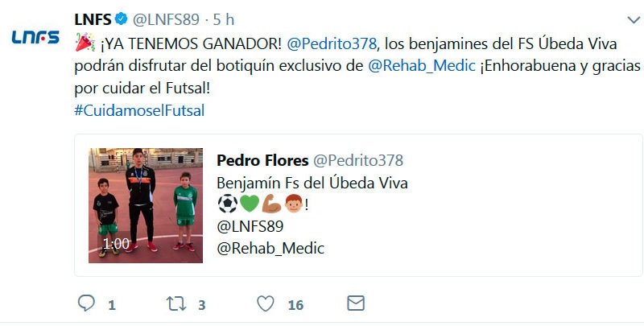644x326 pixels.
Task: Open the @Pedrito378 mention in tweet text
Action: click(332, 43)
